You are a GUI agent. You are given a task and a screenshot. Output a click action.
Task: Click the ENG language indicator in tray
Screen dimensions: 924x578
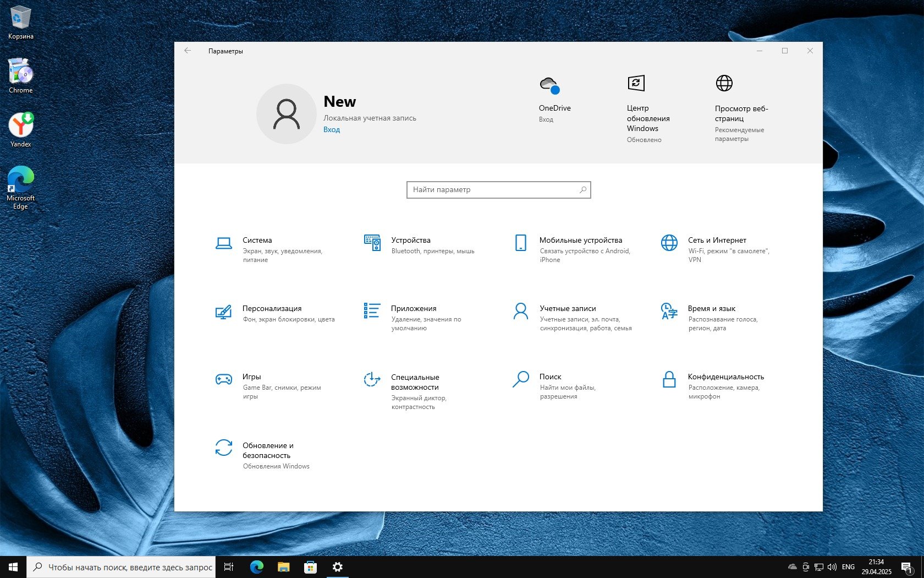pyautogui.click(x=848, y=567)
